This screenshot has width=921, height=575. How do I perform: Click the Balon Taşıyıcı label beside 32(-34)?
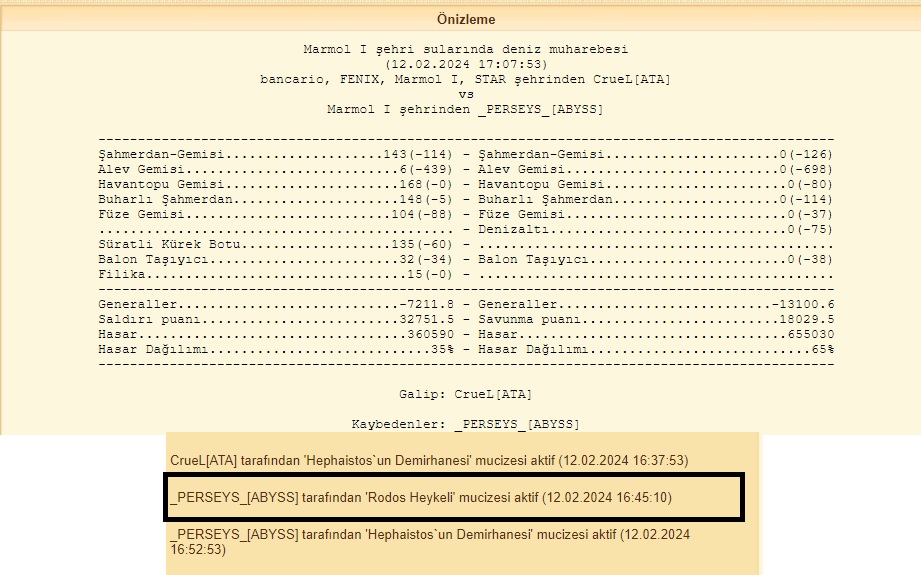pos(153,260)
